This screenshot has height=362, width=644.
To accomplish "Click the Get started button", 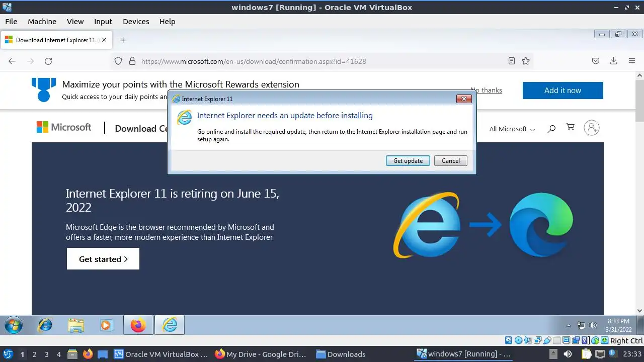I will pyautogui.click(x=103, y=259).
